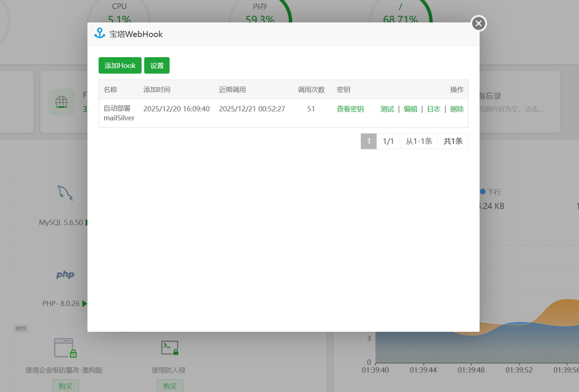Click 购买 under 堡塔企业级防篡改
This screenshot has height=392, width=579.
tap(65, 386)
